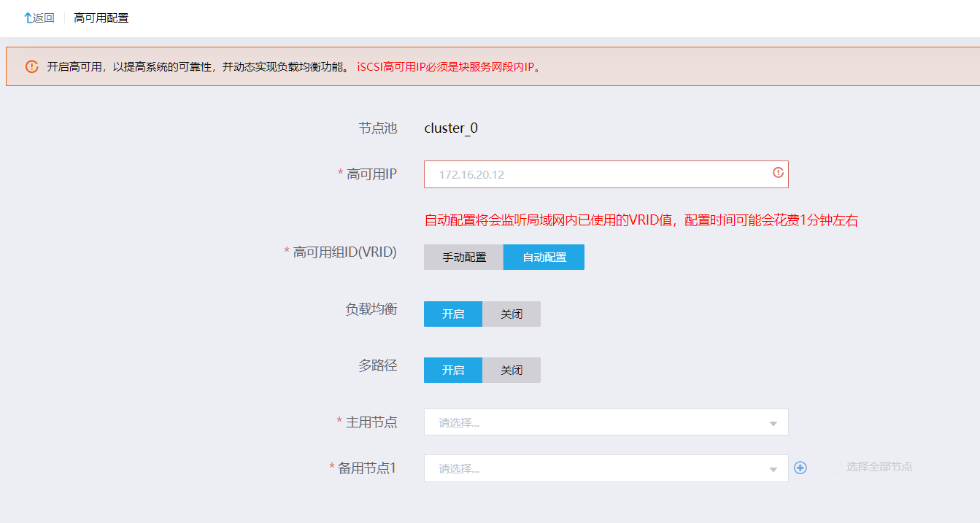Click the 节点池 field label
Image resolution: width=980 pixels, height=523 pixels.
pyautogui.click(x=377, y=128)
